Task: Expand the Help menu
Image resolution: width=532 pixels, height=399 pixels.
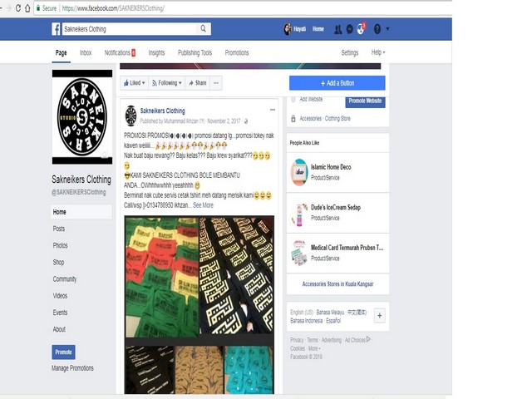Action: coord(378,52)
